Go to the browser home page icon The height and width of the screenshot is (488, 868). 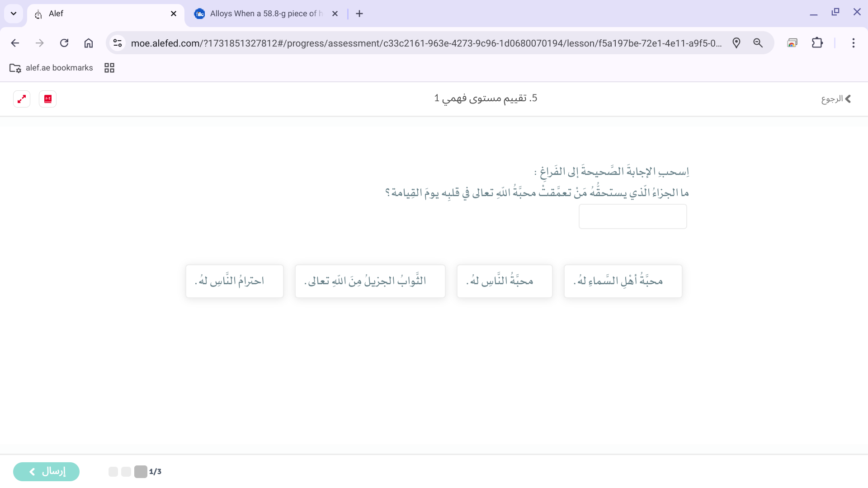click(x=89, y=43)
